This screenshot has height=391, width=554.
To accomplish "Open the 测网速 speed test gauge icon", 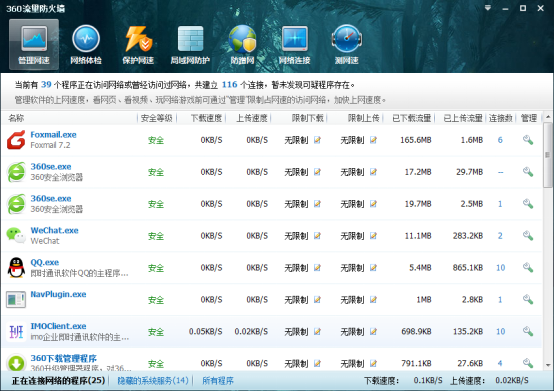I will 347,45.
